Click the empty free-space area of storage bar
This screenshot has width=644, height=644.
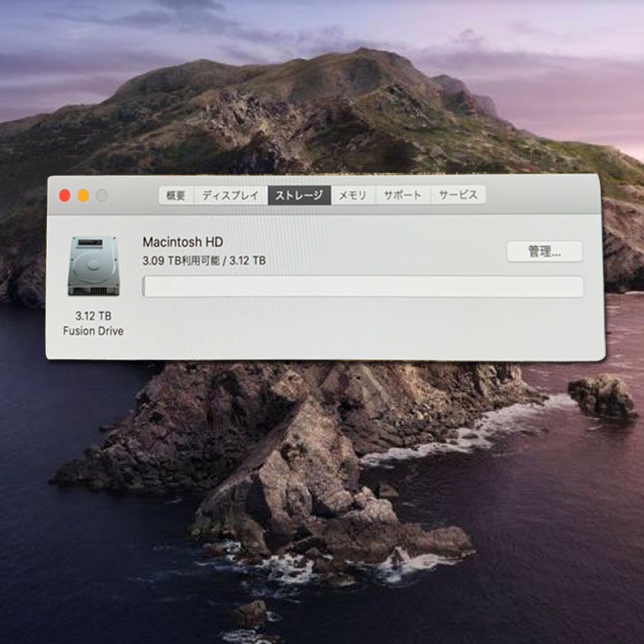tap(371, 287)
